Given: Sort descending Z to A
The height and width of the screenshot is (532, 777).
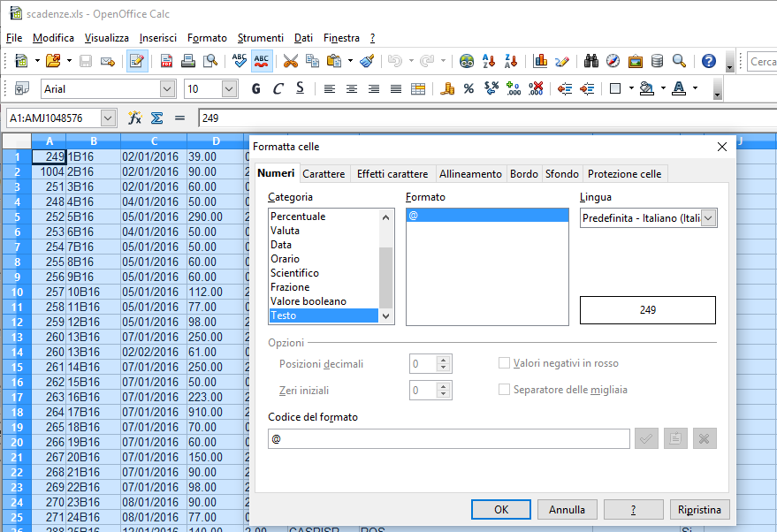Looking at the screenshot, I should pyautogui.click(x=511, y=61).
